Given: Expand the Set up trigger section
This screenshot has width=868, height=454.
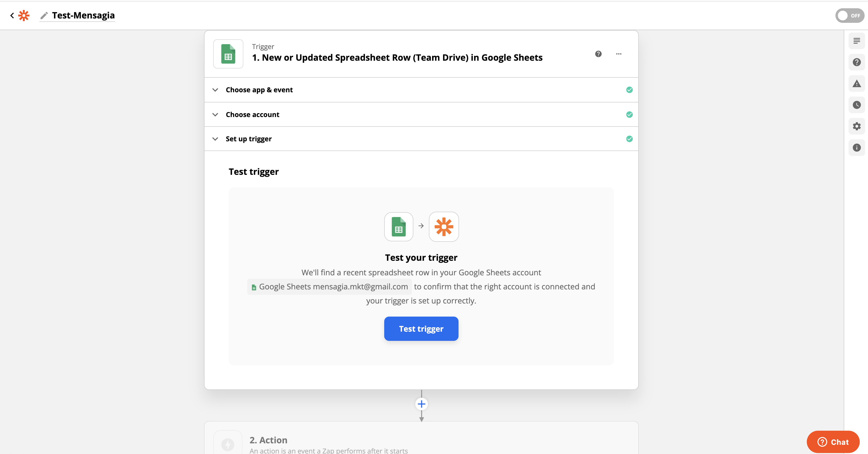Looking at the screenshot, I should (248, 139).
